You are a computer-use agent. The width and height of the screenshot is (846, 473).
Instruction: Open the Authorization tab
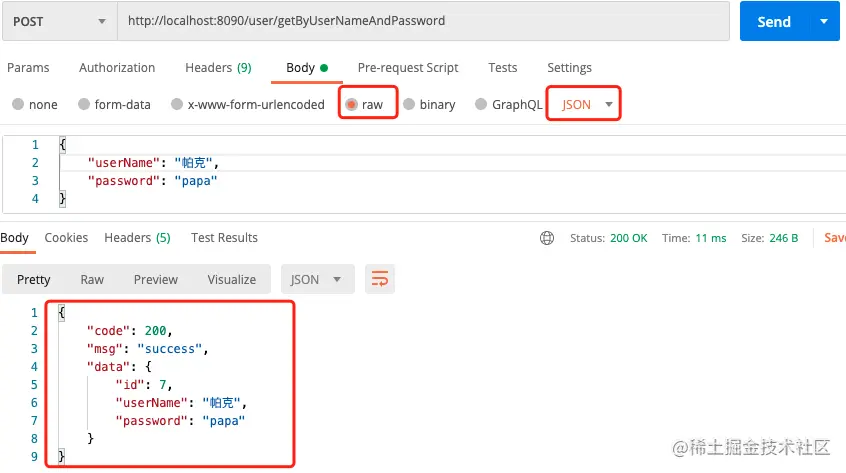tap(117, 67)
